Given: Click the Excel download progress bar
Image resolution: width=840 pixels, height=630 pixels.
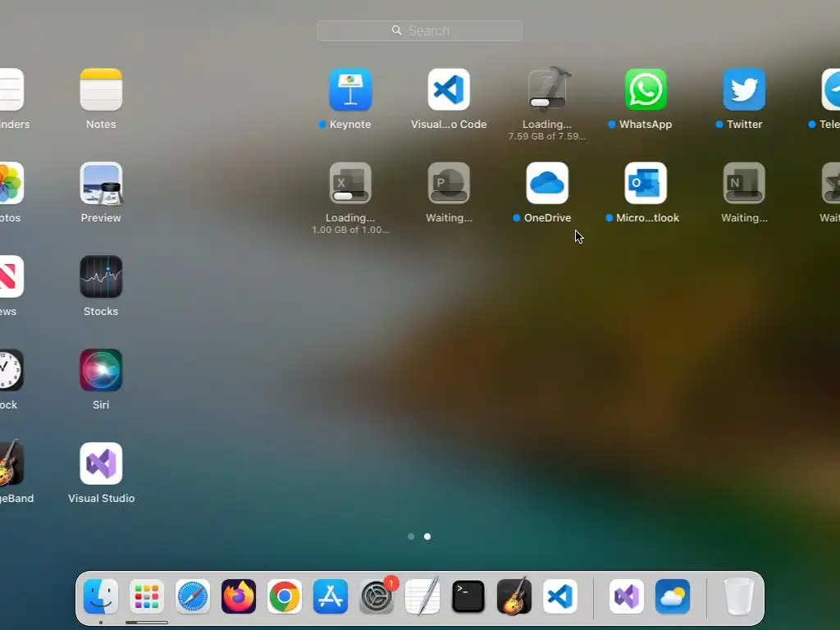Looking at the screenshot, I should tap(350, 196).
